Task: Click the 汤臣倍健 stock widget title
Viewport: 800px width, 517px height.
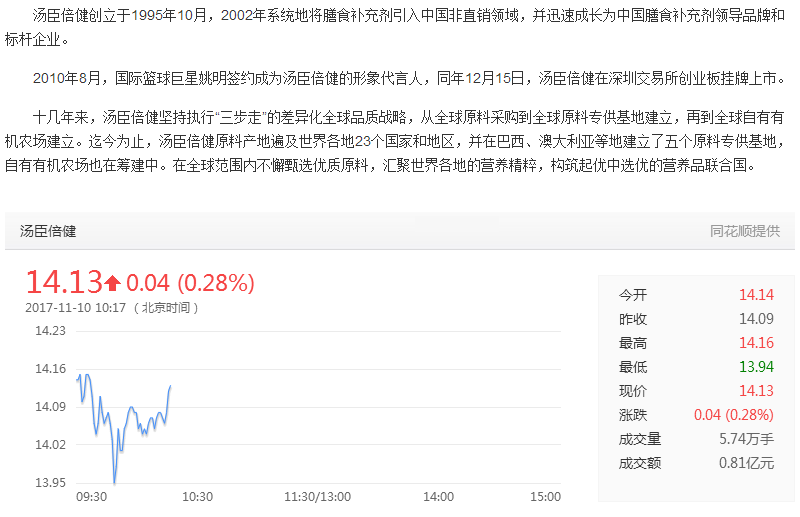Action: pos(48,231)
